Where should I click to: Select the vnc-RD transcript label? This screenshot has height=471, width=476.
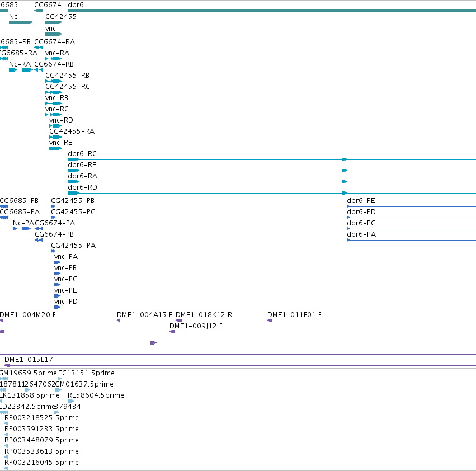[x=62, y=120]
